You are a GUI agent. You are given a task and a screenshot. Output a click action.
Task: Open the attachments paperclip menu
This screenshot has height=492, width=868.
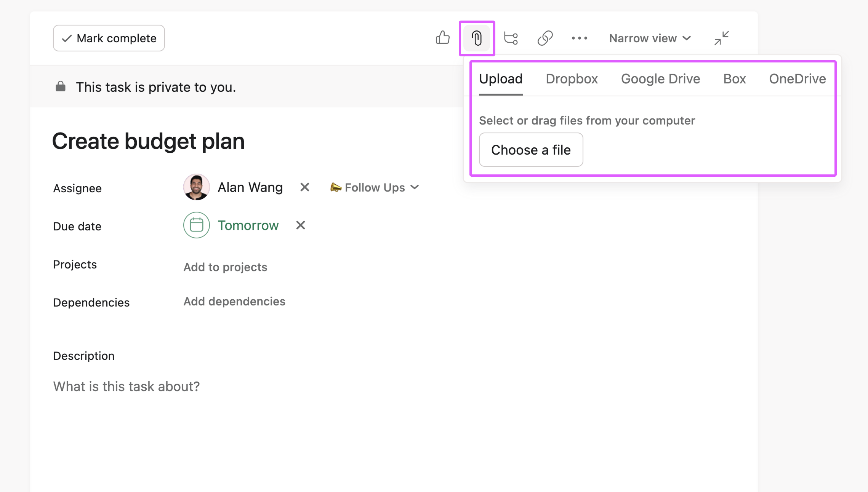(477, 38)
